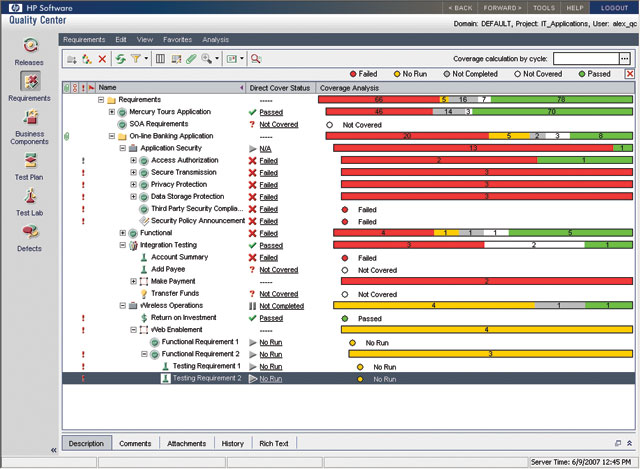Click the alert mark beside Return on Investment
The height and width of the screenshot is (469, 640).
83,318
